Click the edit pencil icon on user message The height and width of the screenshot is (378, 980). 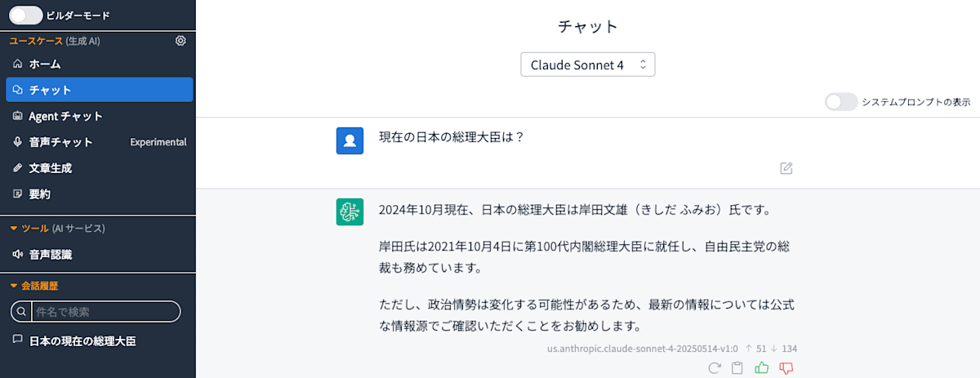click(x=786, y=168)
